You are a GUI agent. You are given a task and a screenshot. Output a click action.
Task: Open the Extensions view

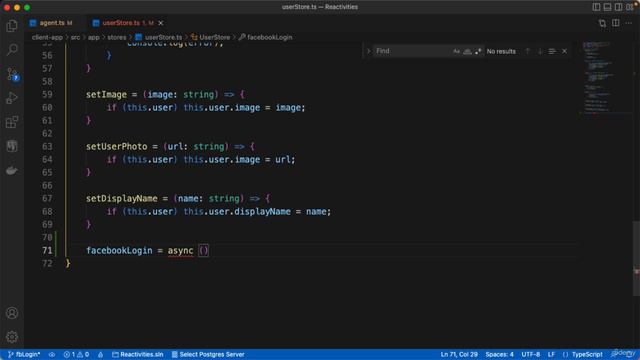(12, 122)
